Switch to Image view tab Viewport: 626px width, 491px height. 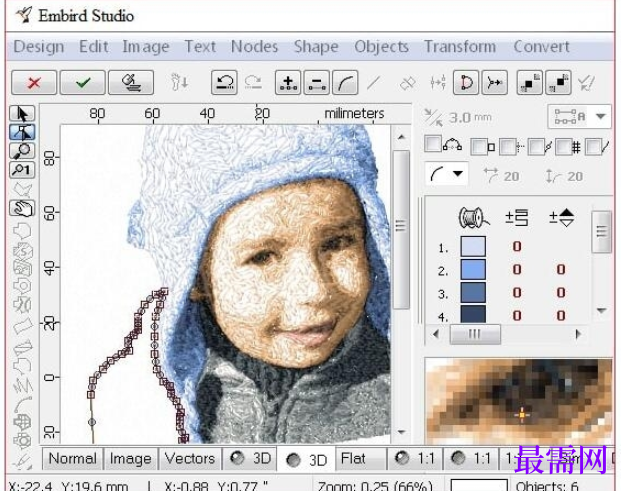tap(131, 458)
